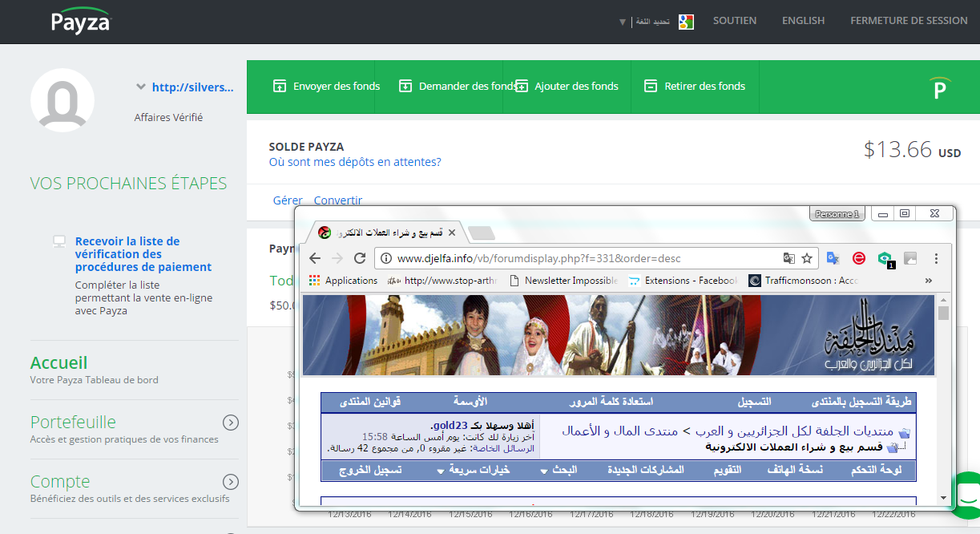Viewport: 980px width, 534px height.
Task: Expand the account dropdown chevron beside http://silvers...
Action: [x=141, y=87]
